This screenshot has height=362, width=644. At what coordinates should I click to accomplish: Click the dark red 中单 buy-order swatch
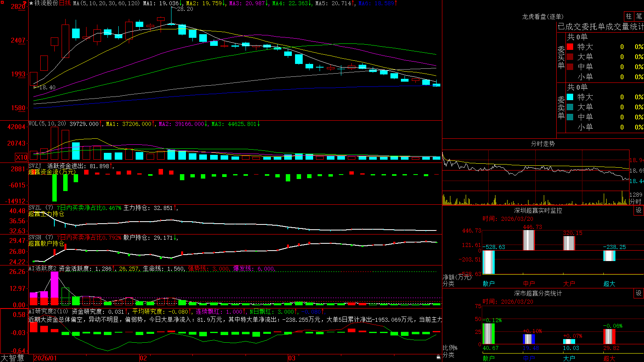tap(570, 67)
